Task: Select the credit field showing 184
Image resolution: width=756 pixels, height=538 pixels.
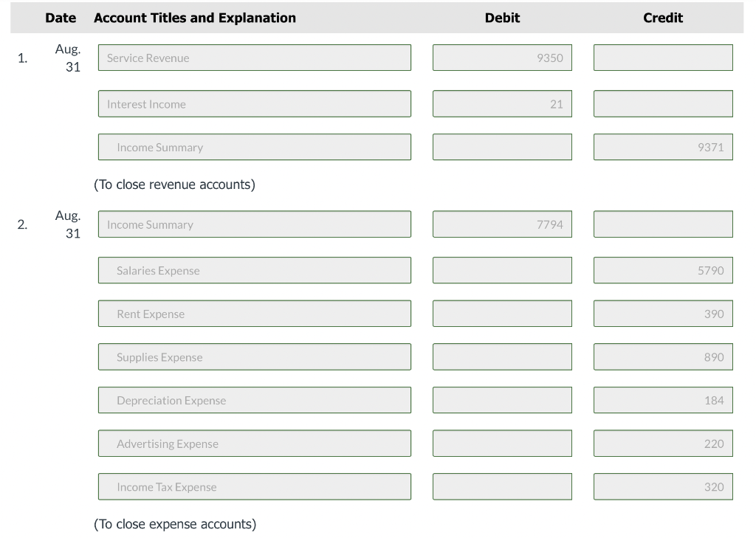Action: click(x=663, y=401)
